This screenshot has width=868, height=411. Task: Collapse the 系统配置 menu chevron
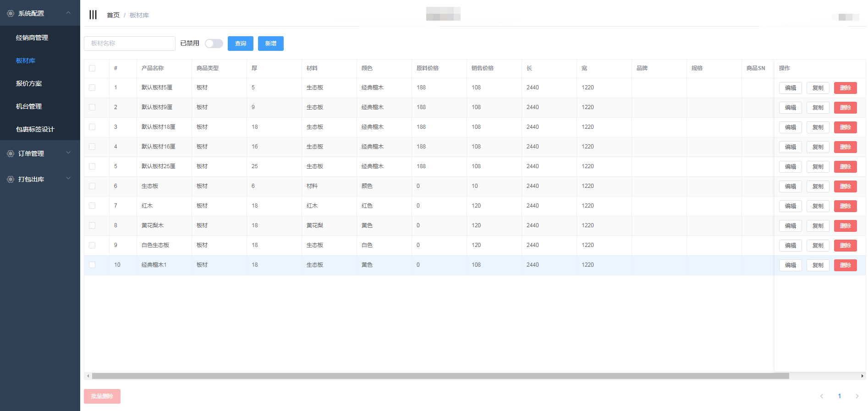[x=68, y=13]
